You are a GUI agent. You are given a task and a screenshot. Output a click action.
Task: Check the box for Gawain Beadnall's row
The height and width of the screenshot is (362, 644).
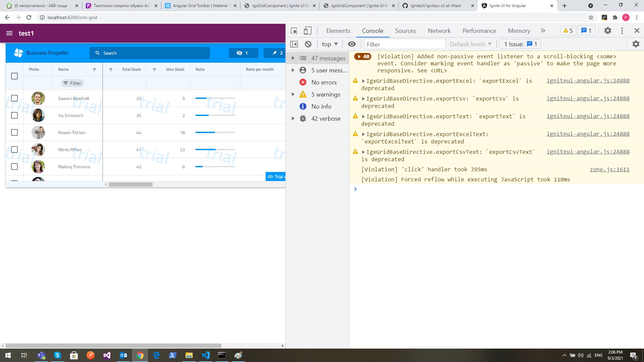pyautogui.click(x=14, y=98)
